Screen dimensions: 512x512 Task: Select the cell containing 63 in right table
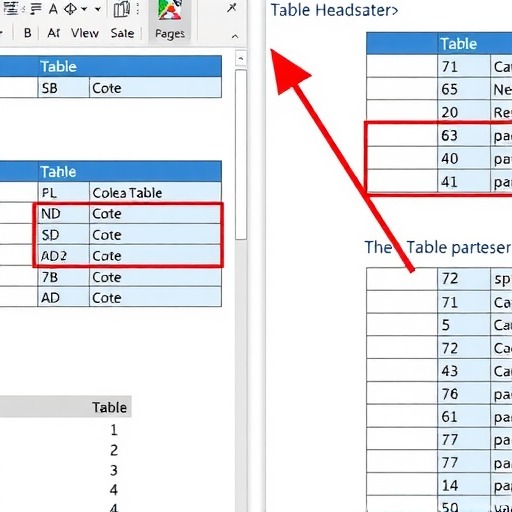(x=464, y=135)
